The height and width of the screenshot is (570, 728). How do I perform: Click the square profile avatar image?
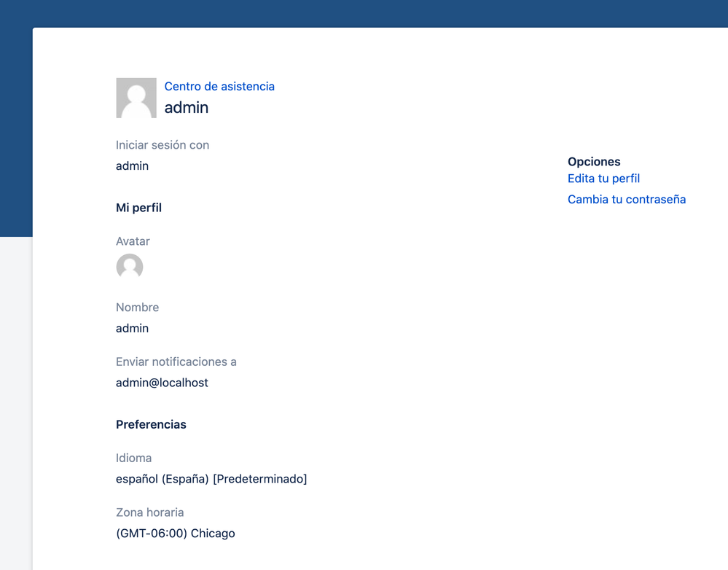pos(136,98)
